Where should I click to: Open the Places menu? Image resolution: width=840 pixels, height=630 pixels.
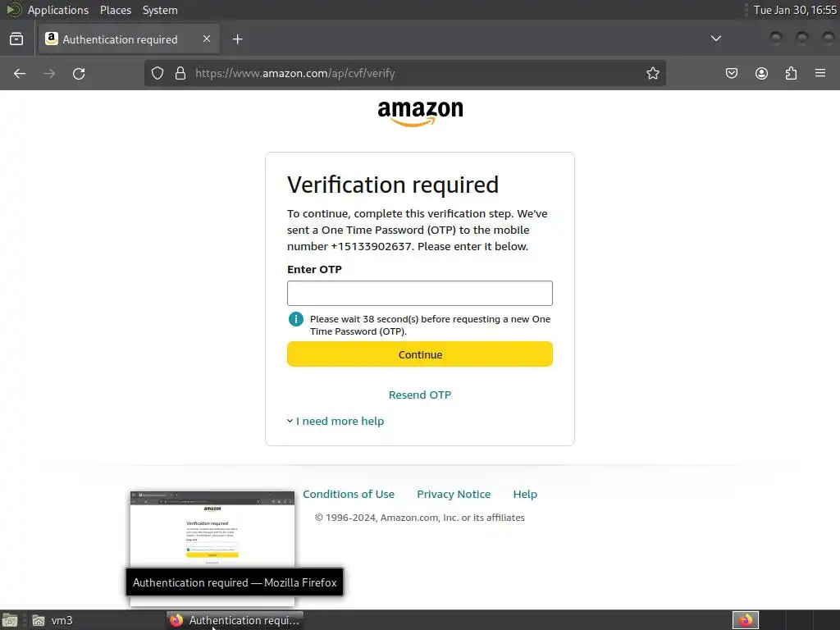pos(116,10)
